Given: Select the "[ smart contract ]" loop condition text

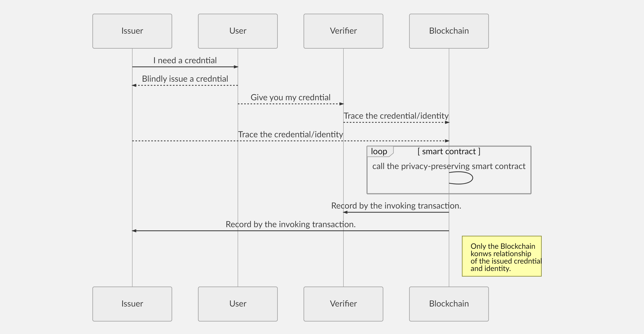Looking at the screenshot, I should pos(449,151).
